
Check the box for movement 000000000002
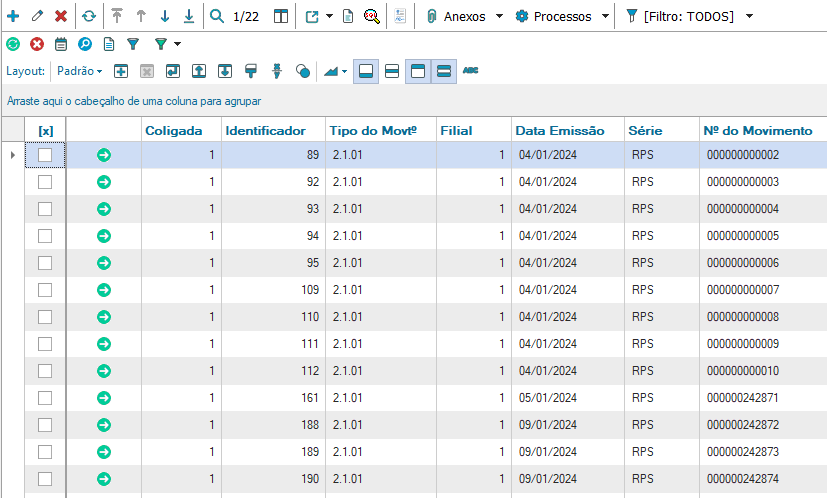point(45,155)
